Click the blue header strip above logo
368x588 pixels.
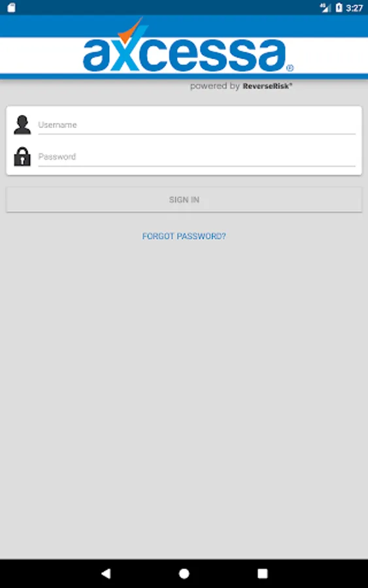point(184,26)
